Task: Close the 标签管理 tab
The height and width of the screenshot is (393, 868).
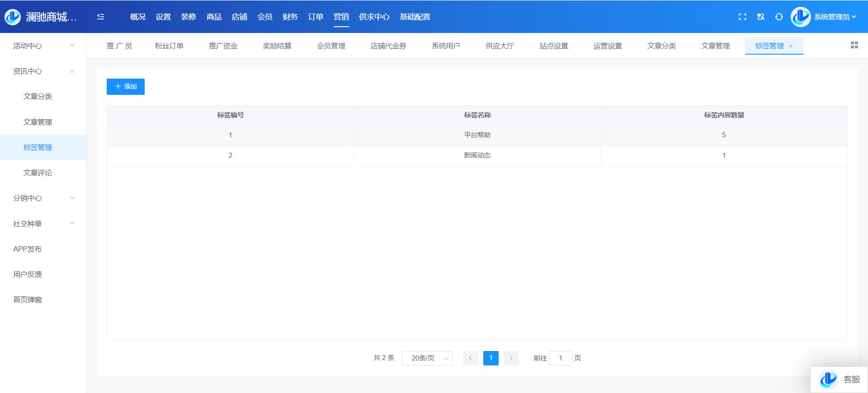Action: click(x=791, y=46)
